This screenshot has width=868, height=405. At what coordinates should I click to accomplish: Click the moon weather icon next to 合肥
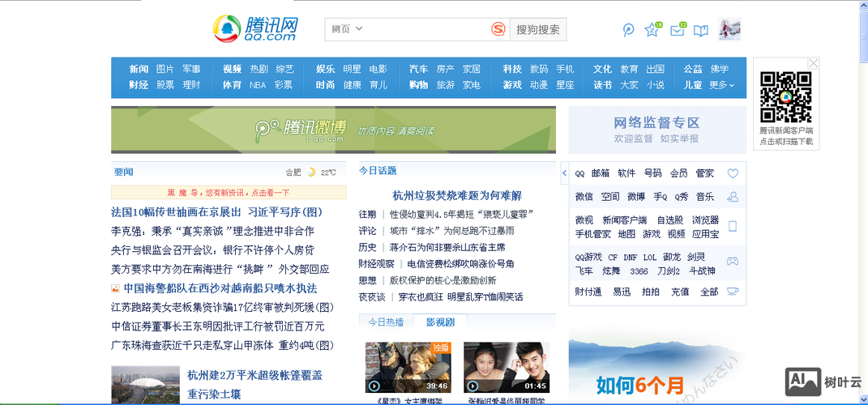[311, 172]
